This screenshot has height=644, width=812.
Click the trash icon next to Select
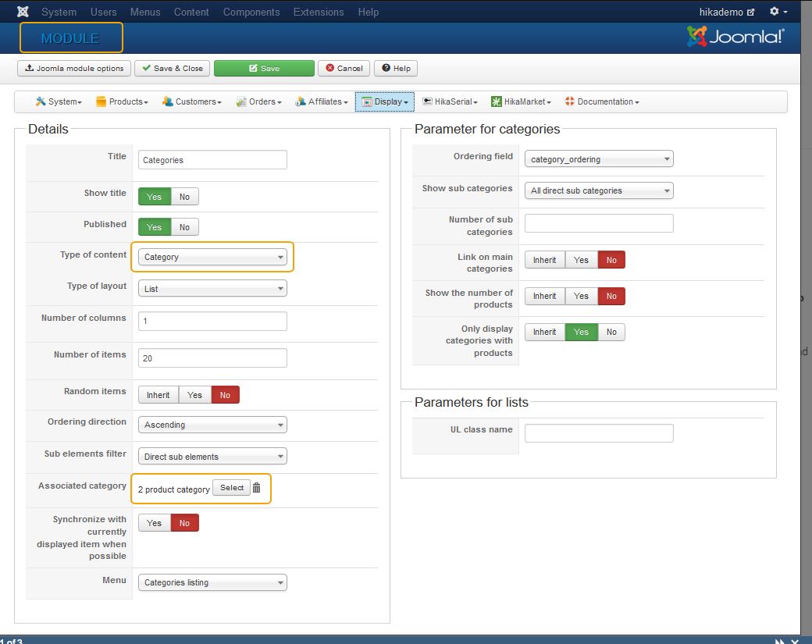pyautogui.click(x=256, y=488)
